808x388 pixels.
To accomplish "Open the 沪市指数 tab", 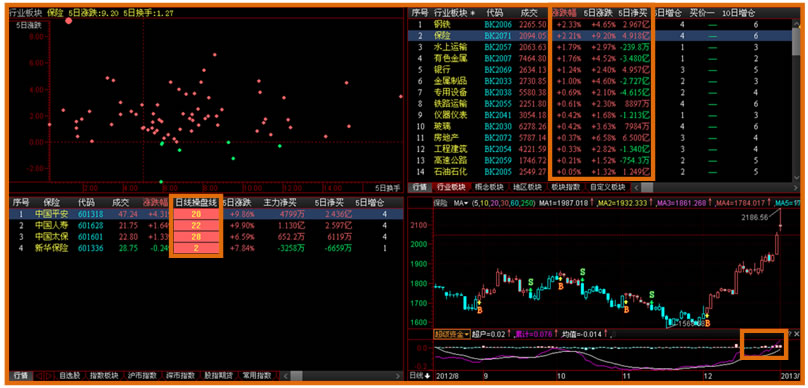I will [x=143, y=375].
